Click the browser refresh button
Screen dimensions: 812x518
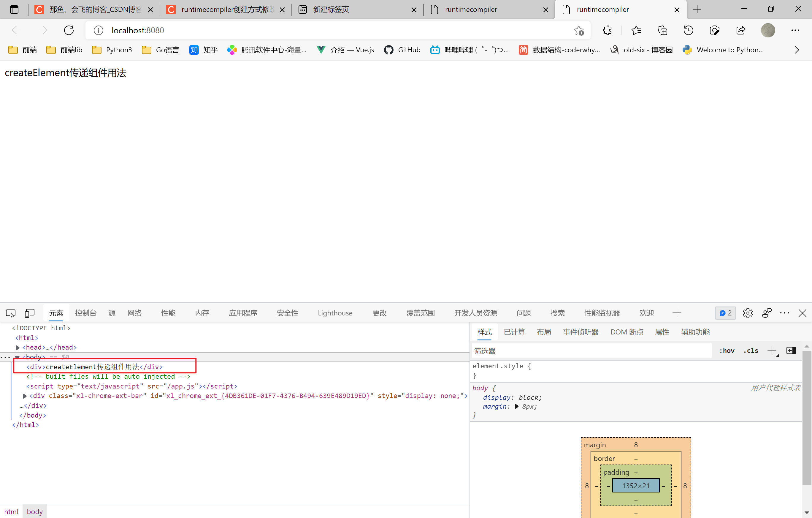(x=69, y=30)
